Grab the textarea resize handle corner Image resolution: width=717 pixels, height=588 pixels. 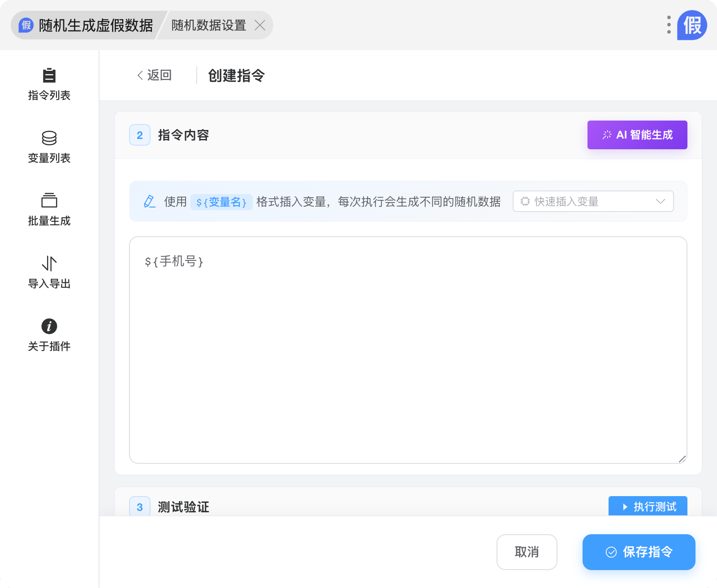click(x=682, y=458)
